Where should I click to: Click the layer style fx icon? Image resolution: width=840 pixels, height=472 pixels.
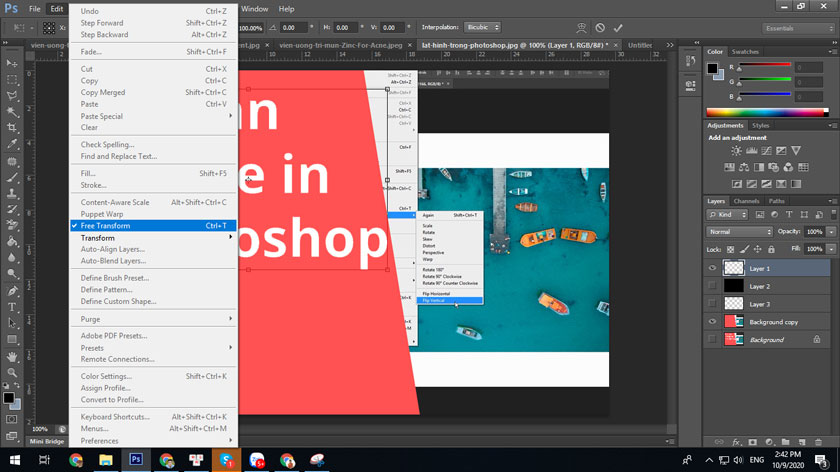click(x=736, y=442)
